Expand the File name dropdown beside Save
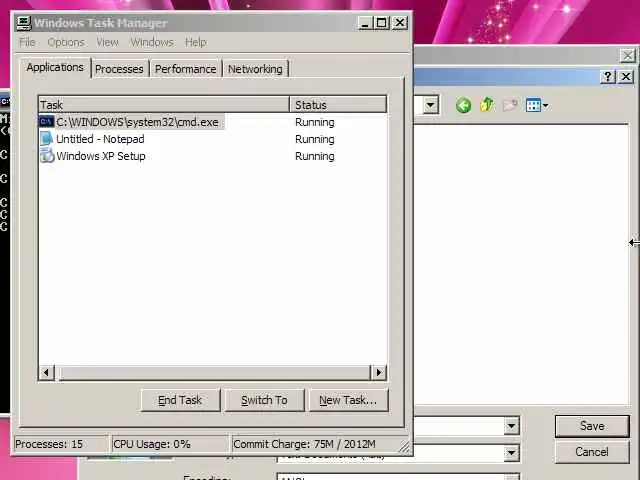This screenshot has width=640, height=480. coord(511,426)
